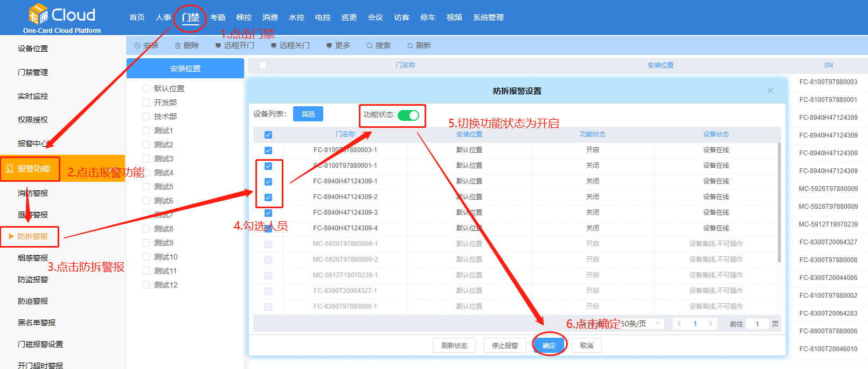
Task: Click the 前往 page number input field
Action: click(x=757, y=324)
